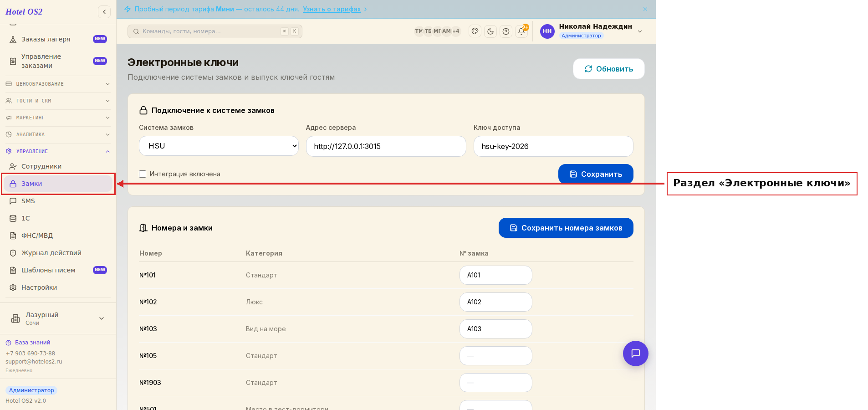Open the chat support bubble

pyautogui.click(x=636, y=354)
